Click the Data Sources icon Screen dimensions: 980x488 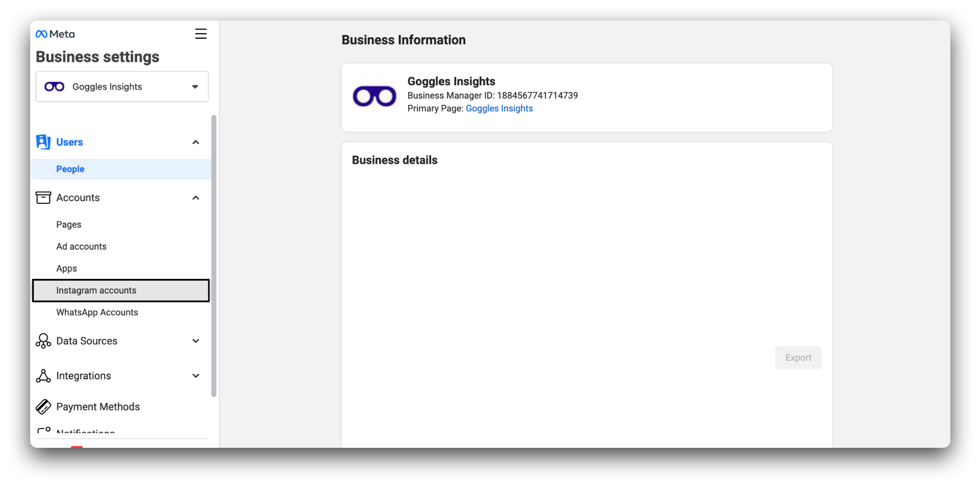tap(43, 341)
